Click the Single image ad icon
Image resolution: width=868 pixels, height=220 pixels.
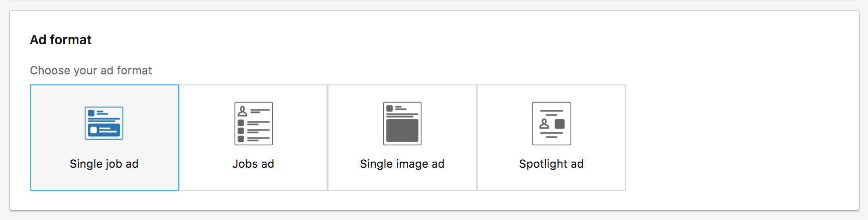(402, 124)
